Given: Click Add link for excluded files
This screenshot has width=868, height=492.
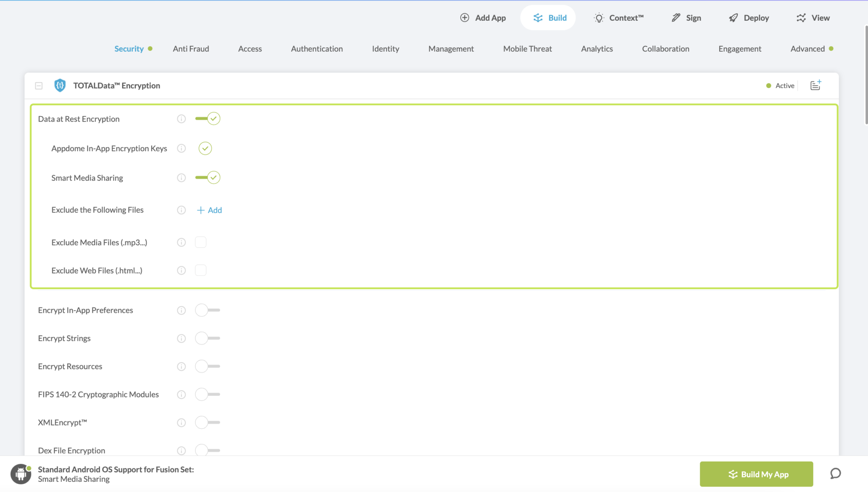Looking at the screenshot, I should (x=210, y=210).
